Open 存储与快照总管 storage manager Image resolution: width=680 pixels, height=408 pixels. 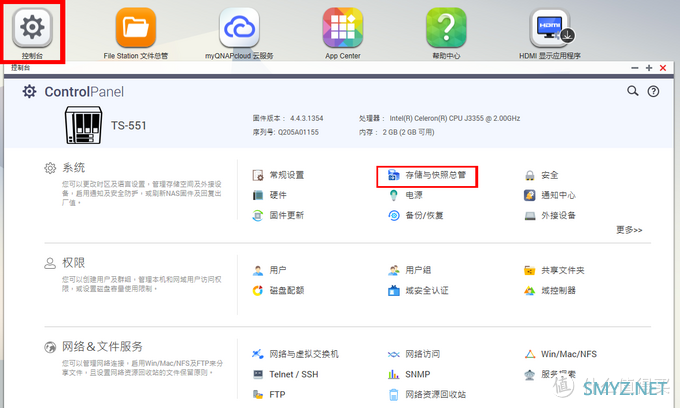pos(427,175)
